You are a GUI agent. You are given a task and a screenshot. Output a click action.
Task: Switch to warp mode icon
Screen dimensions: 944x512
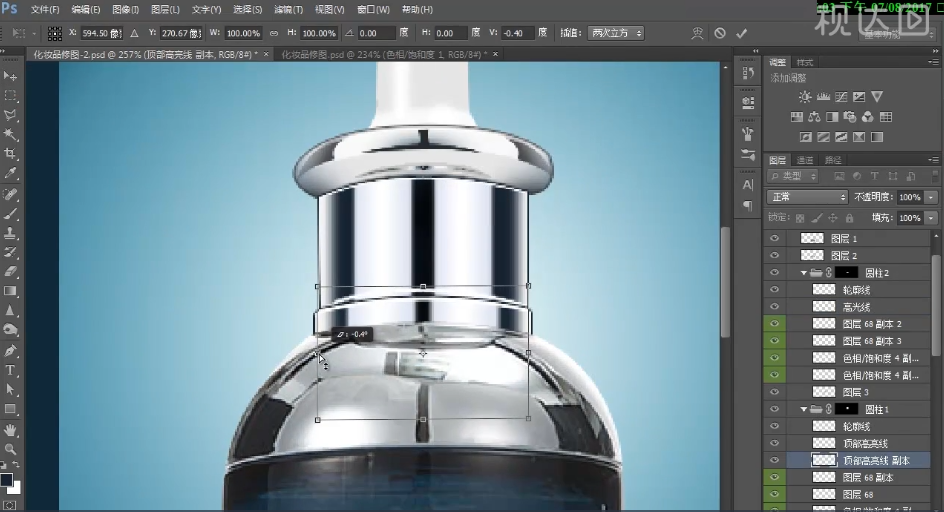click(x=697, y=33)
